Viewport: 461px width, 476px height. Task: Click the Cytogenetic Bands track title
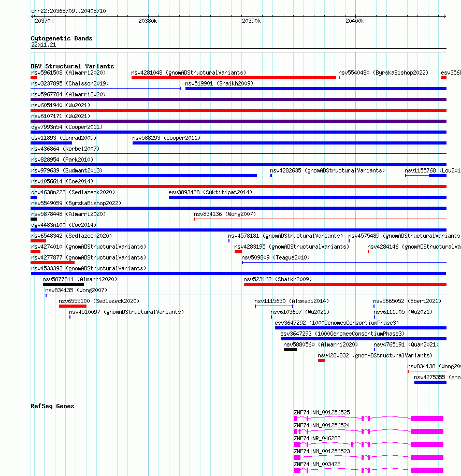pyautogui.click(x=61, y=38)
